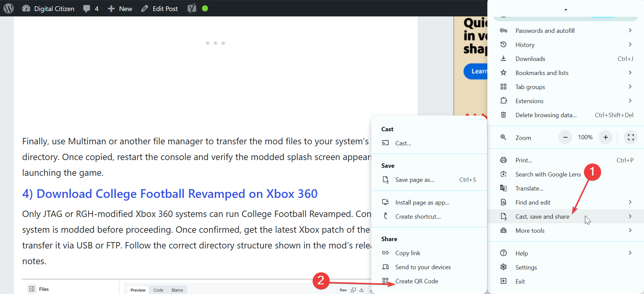This screenshot has height=294, width=644.
Task: Click the Settings gear icon
Action: pos(503,267)
